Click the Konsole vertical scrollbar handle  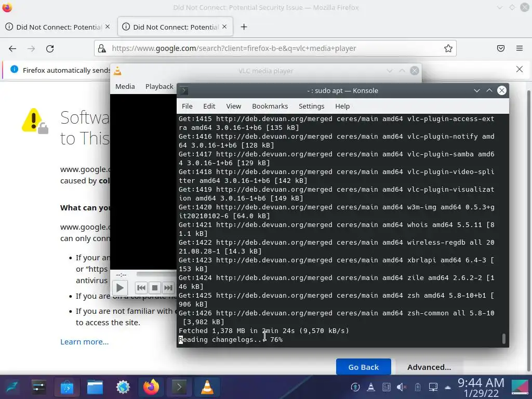(503, 339)
